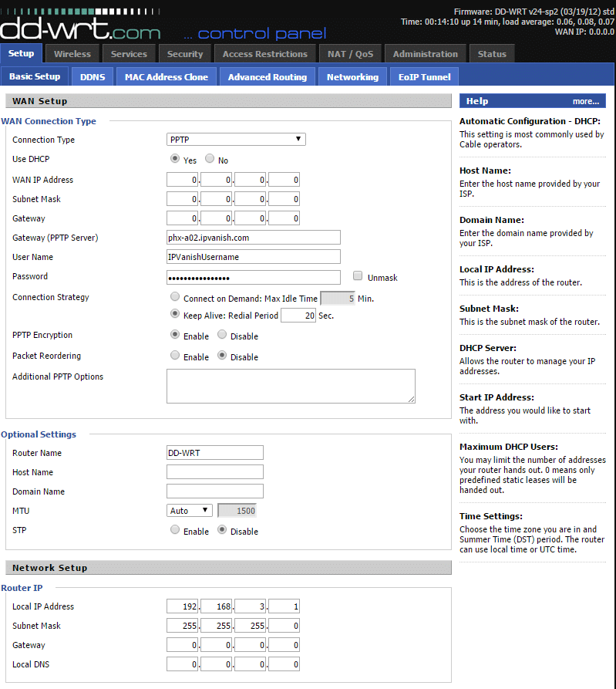This screenshot has width=616, height=689.
Task: Click the User Name input field
Action: (253, 257)
